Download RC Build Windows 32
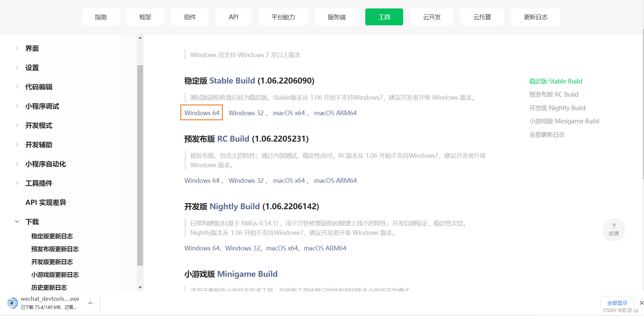 click(246, 180)
